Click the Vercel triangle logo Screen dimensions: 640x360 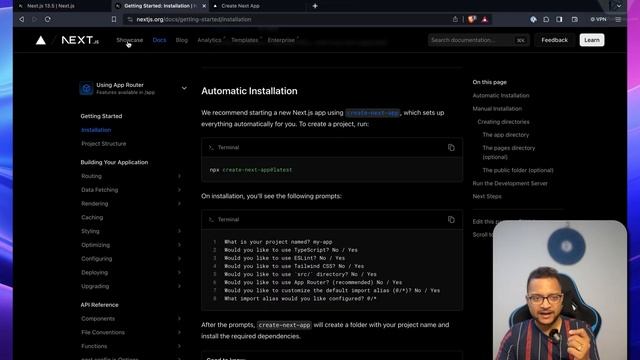[x=41, y=40]
